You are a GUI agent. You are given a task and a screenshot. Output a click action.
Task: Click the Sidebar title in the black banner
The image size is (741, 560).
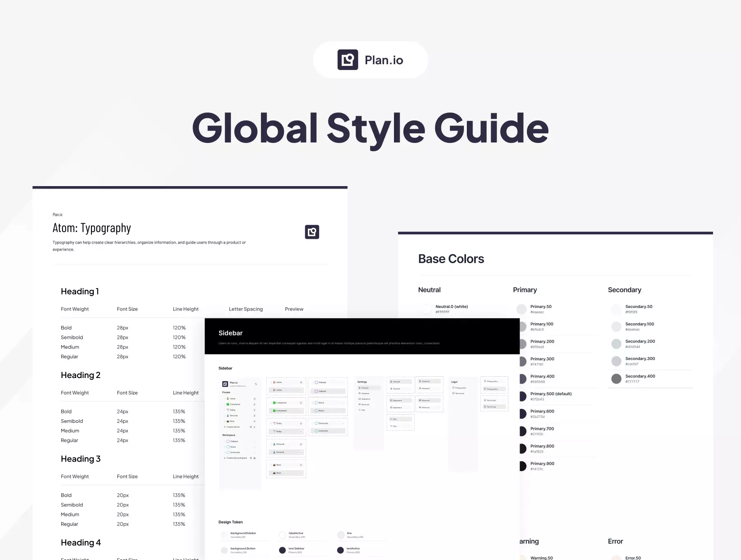point(231,333)
